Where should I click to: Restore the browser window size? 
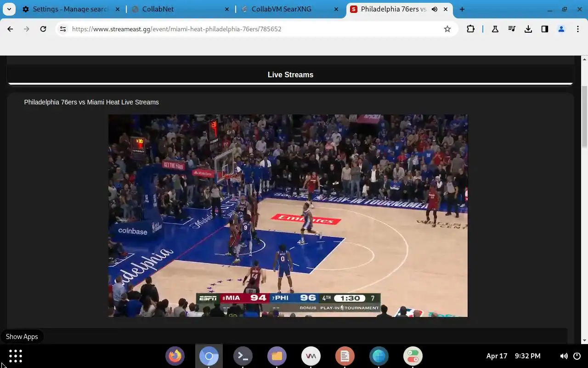565,9
